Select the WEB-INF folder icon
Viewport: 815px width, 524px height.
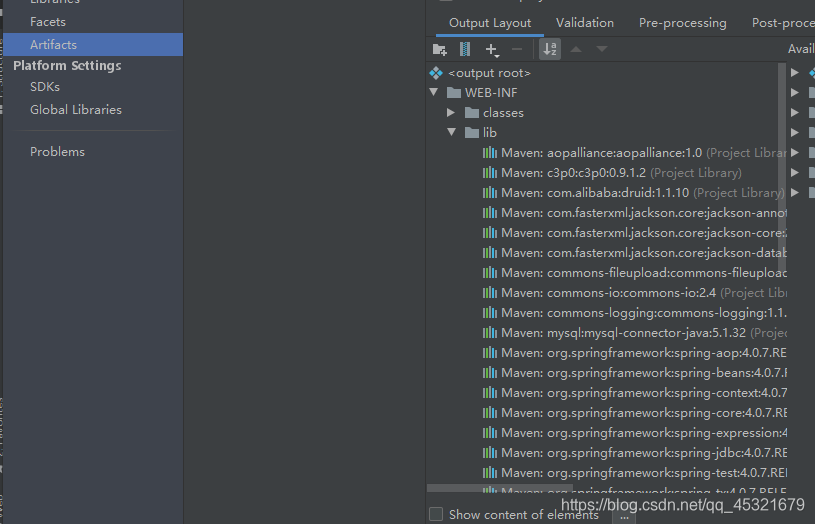point(454,93)
